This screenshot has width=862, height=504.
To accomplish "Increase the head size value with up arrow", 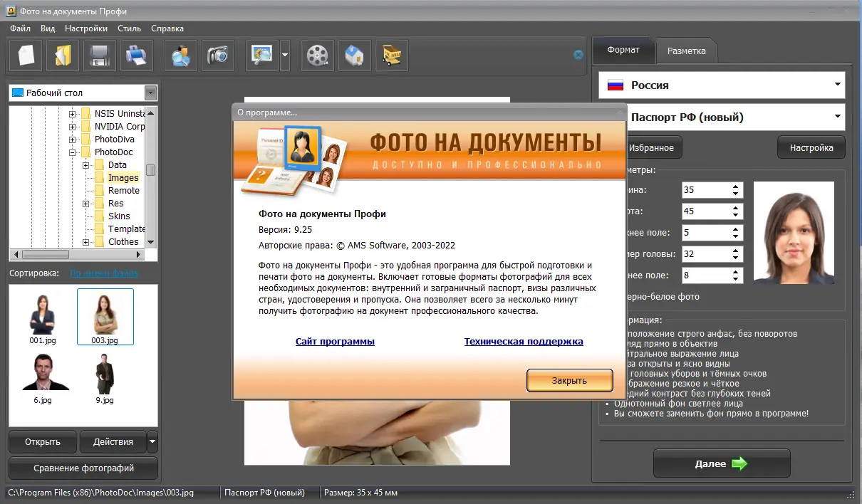I will tap(735, 251).
